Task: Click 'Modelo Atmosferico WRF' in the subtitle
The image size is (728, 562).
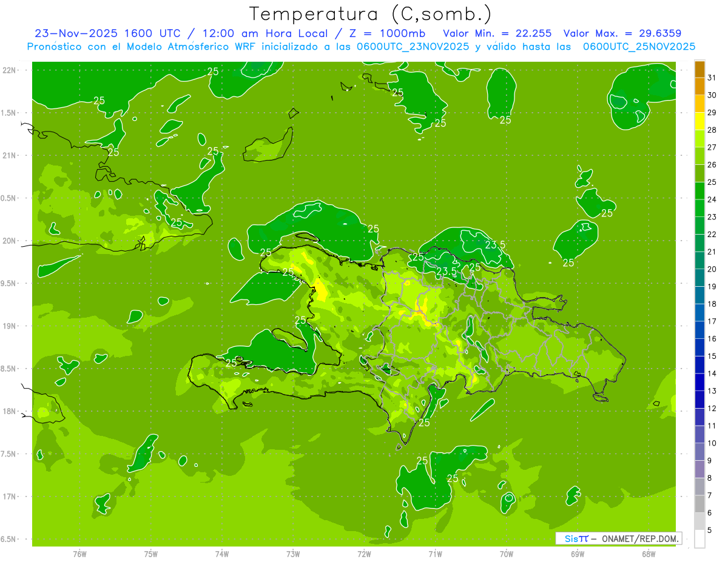Action: [x=190, y=47]
